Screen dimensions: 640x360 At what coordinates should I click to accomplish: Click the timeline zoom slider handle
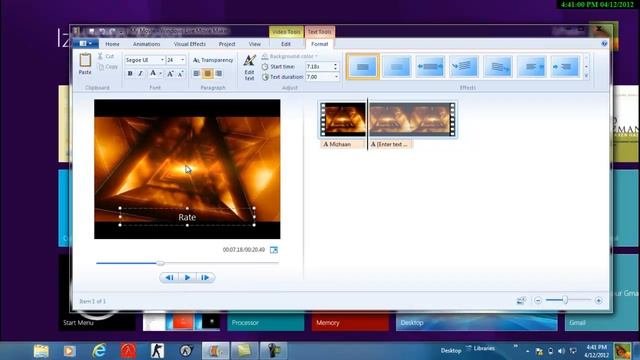(x=565, y=300)
